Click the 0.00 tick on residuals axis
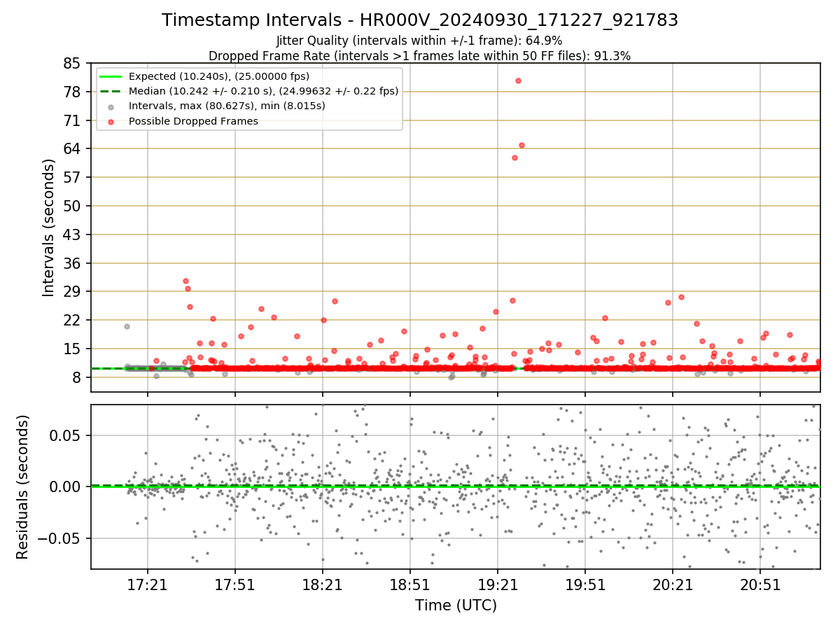 (x=66, y=486)
